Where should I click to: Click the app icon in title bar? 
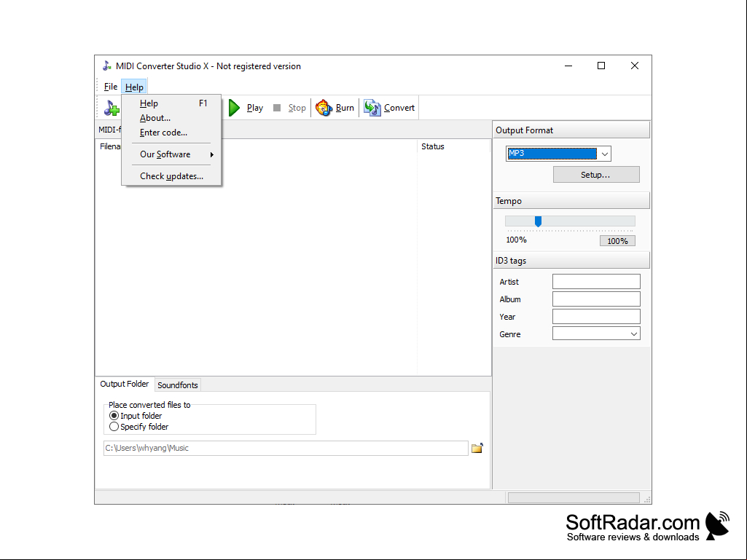point(107,66)
